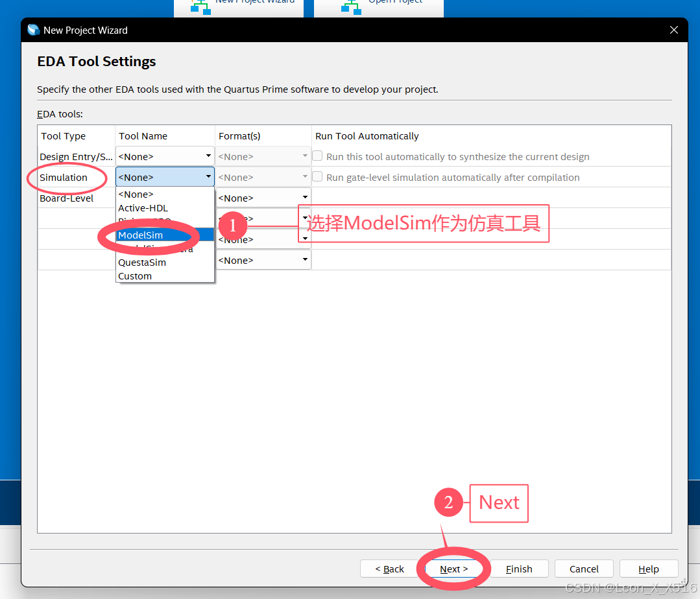Select QuestaSim from the tool list
The image size is (700, 599).
[165, 263]
